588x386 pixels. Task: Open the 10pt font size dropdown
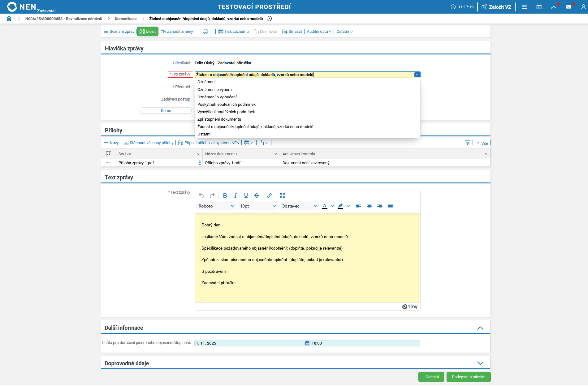pyautogui.click(x=257, y=206)
